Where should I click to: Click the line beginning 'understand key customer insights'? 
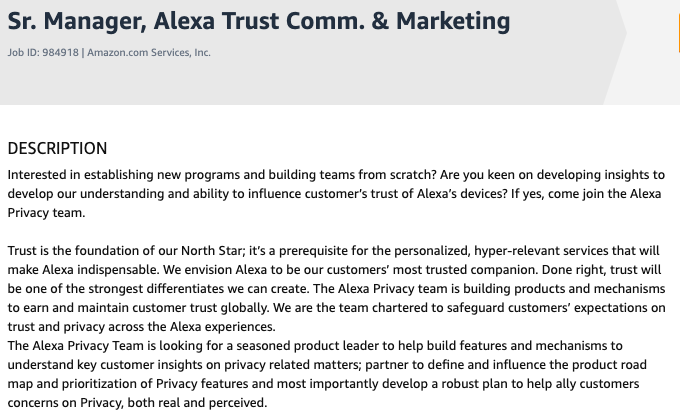pyautogui.click(x=327, y=365)
